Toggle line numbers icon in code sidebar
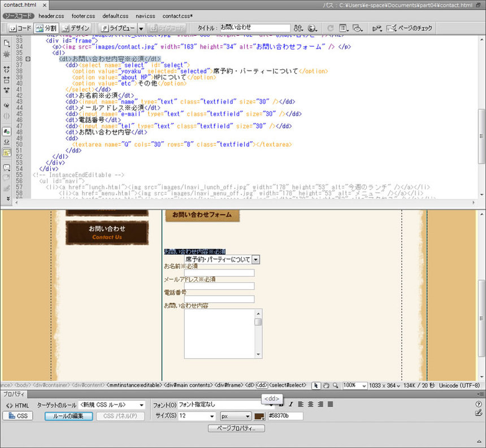The width and height of the screenshot is (486, 448). pos(6,131)
